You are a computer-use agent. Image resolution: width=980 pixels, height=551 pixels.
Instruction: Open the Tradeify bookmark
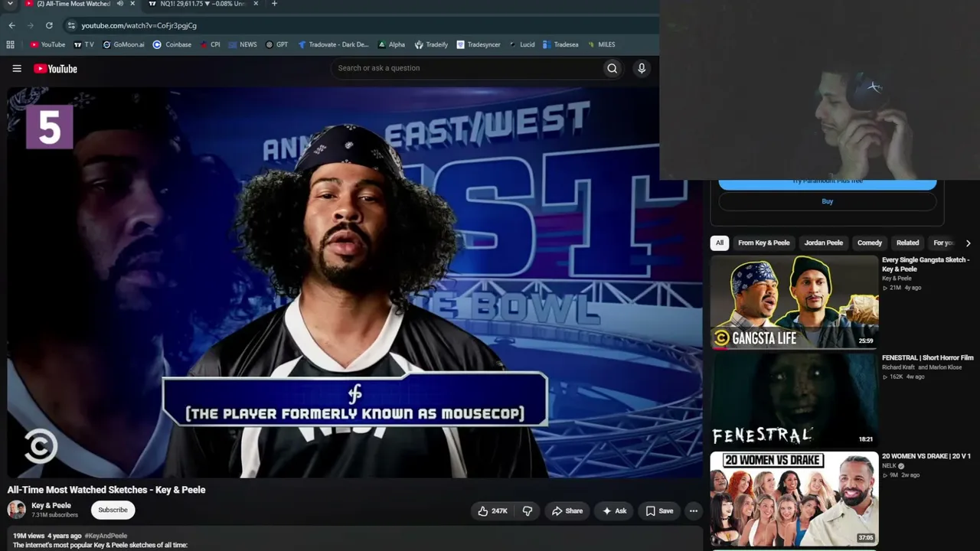point(431,44)
